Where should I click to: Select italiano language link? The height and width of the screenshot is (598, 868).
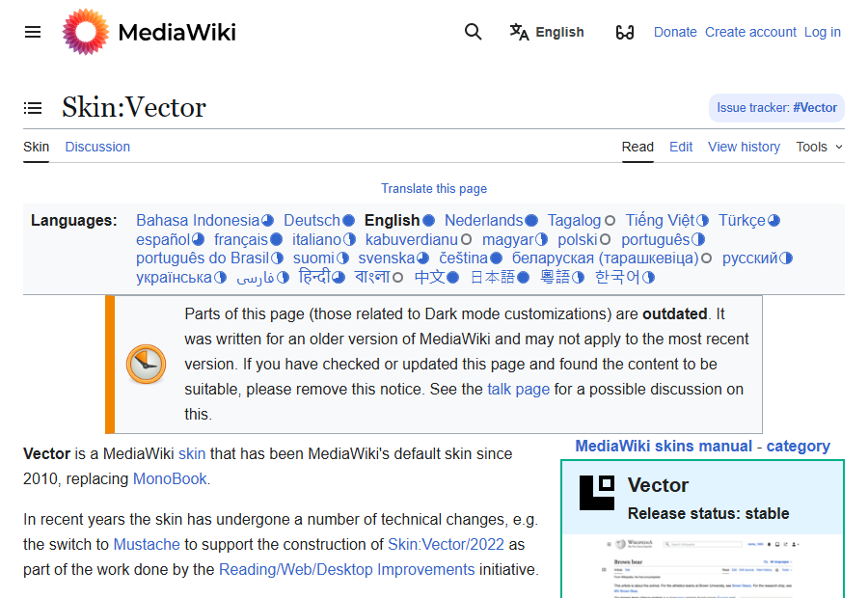point(316,239)
